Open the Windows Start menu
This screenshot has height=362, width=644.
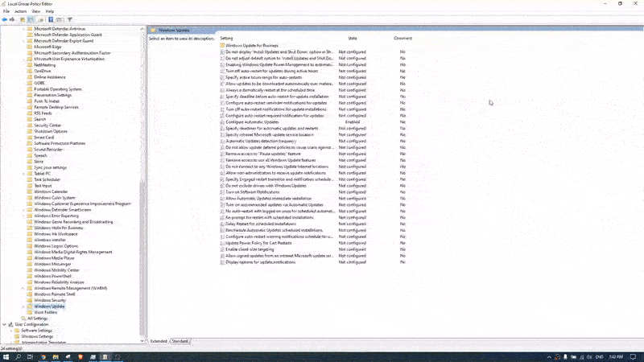(6, 357)
